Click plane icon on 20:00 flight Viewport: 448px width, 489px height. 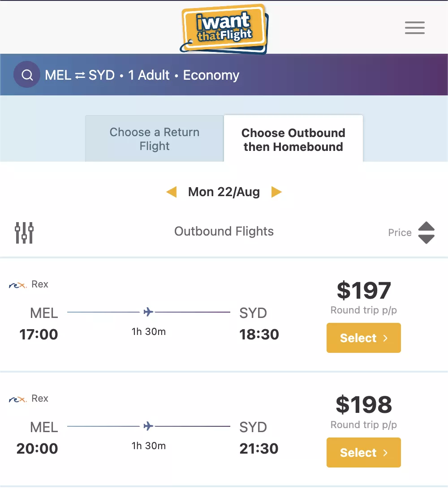pos(148,426)
